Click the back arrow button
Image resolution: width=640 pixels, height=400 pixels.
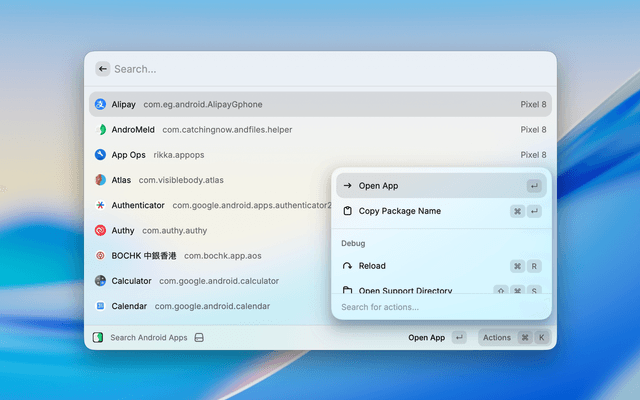point(102,69)
